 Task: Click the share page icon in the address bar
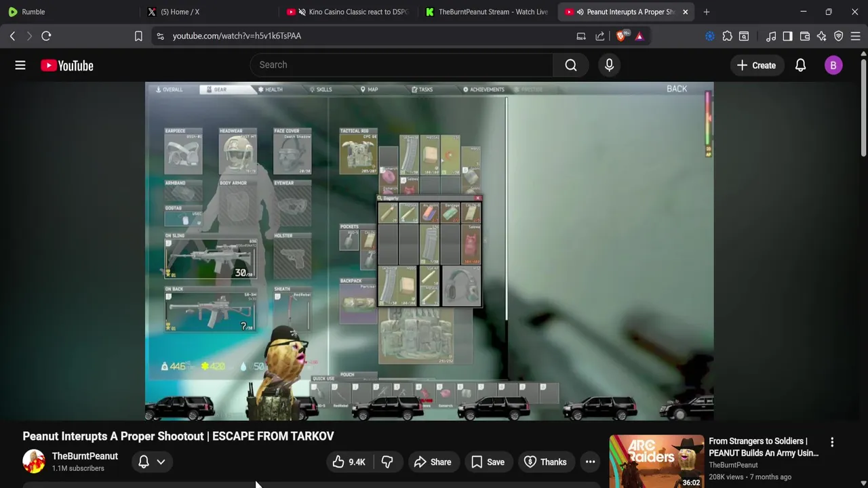point(600,36)
